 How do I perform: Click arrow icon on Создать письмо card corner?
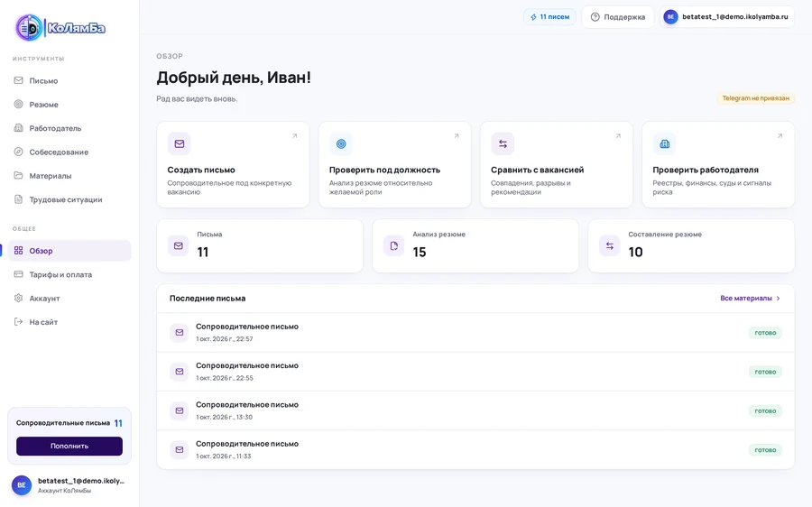(x=295, y=135)
